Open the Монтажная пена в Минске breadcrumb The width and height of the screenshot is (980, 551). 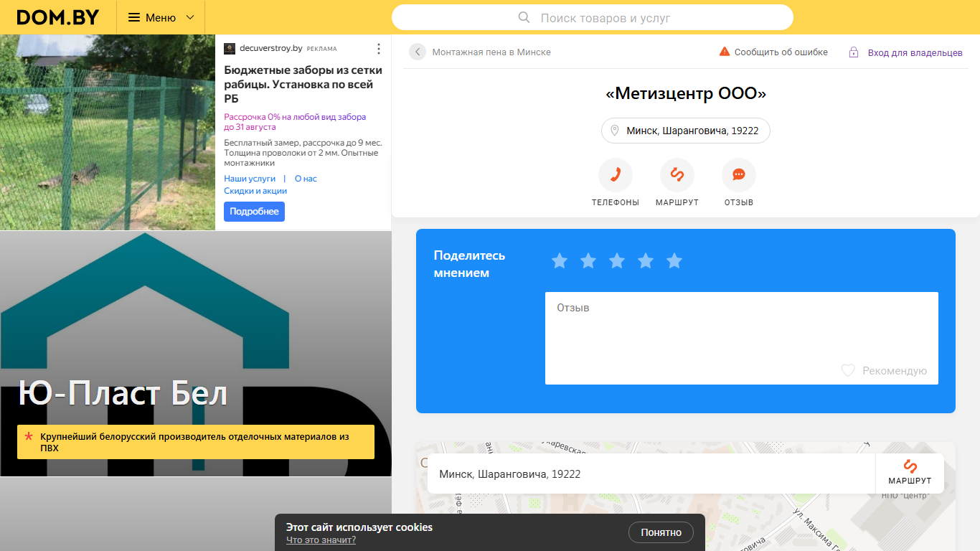pos(491,52)
